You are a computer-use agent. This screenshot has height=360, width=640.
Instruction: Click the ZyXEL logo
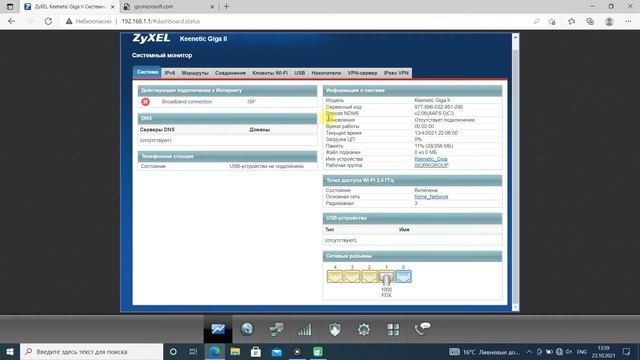click(151, 38)
